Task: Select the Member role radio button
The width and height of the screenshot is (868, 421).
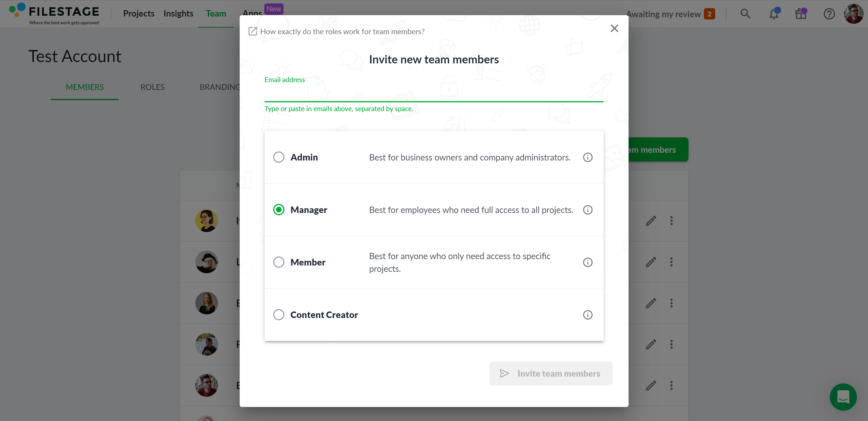Action: (x=279, y=262)
